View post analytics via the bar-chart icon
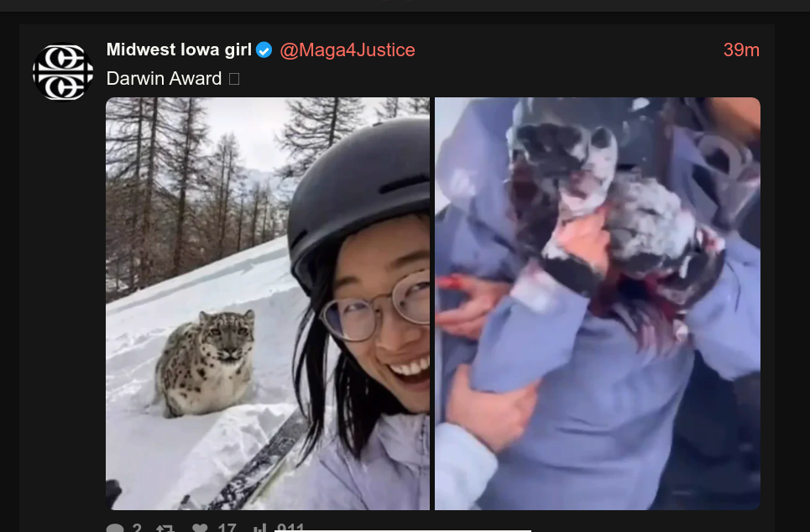This screenshot has width=810, height=532. (x=260, y=527)
